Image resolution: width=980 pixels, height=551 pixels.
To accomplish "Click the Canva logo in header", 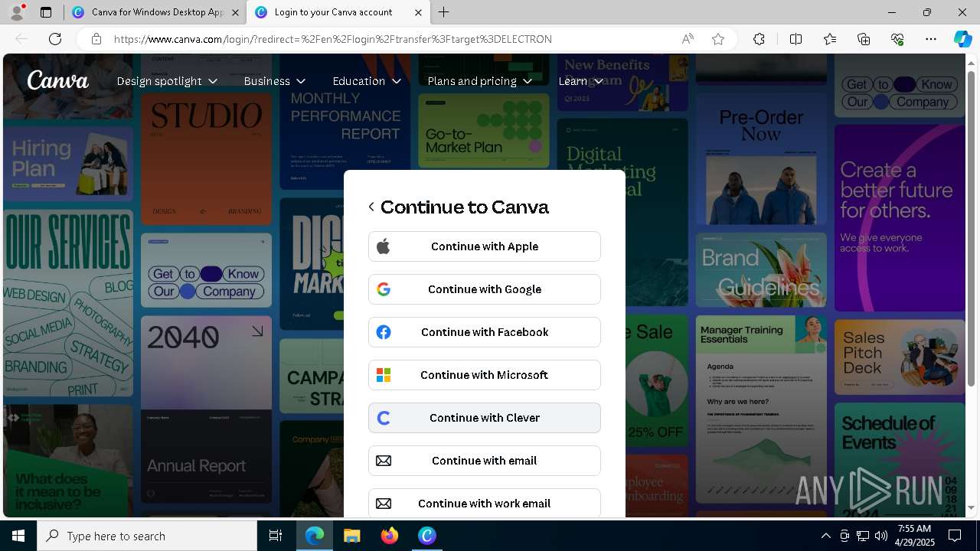I will tap(58, 80).
